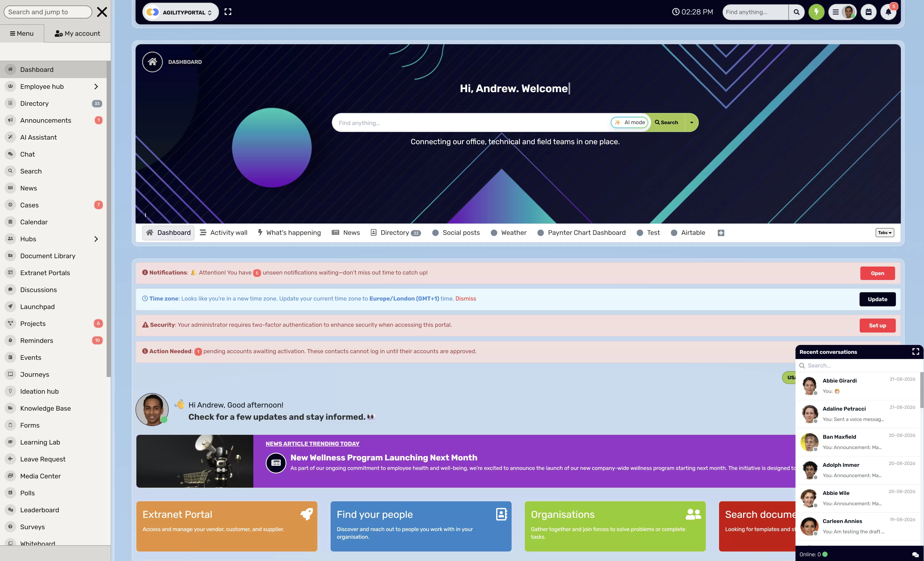Expand the Recent conversations panel to fullscreen
Viewport: 924px width, 561px height.
[915, 351]
